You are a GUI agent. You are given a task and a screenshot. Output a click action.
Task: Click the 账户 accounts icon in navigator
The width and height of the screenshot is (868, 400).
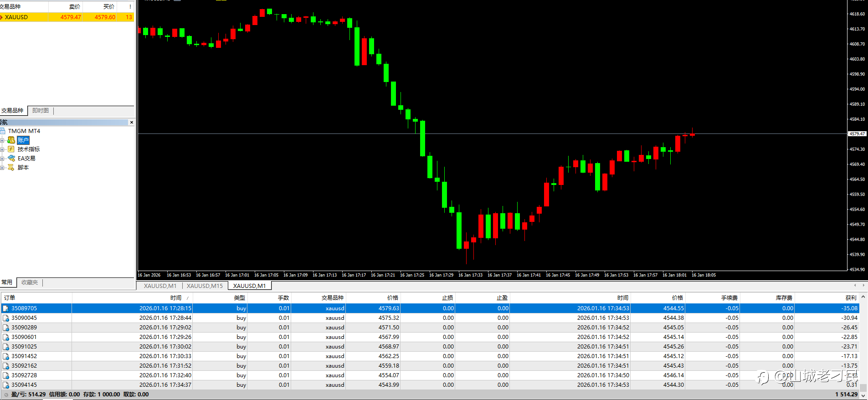[x=11, y=140]
